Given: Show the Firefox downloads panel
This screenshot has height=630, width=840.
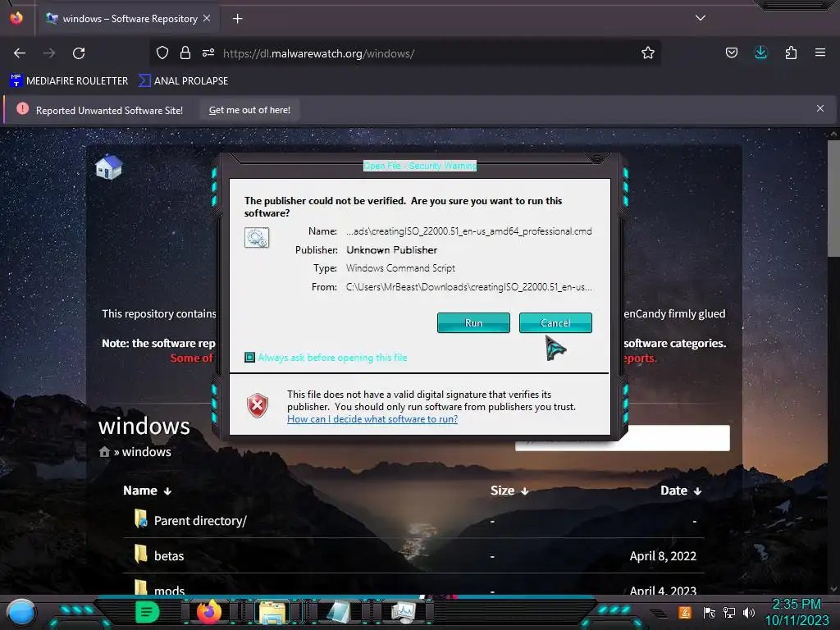Looking at the screenshot, I should click(760, 52).
